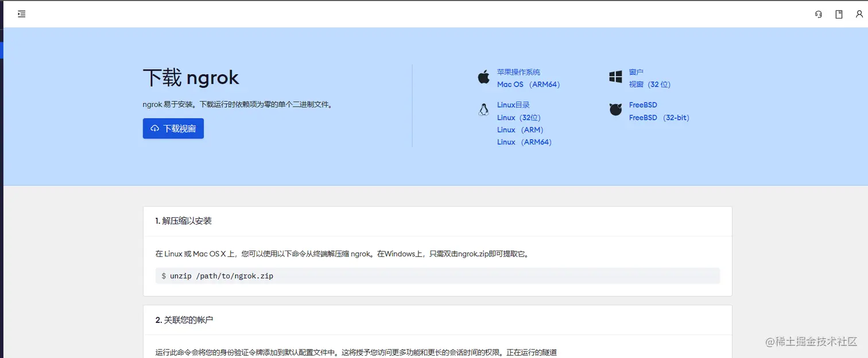Open the Linux (ARM64) link
868x358 pixels.
(x=524, y=142)
